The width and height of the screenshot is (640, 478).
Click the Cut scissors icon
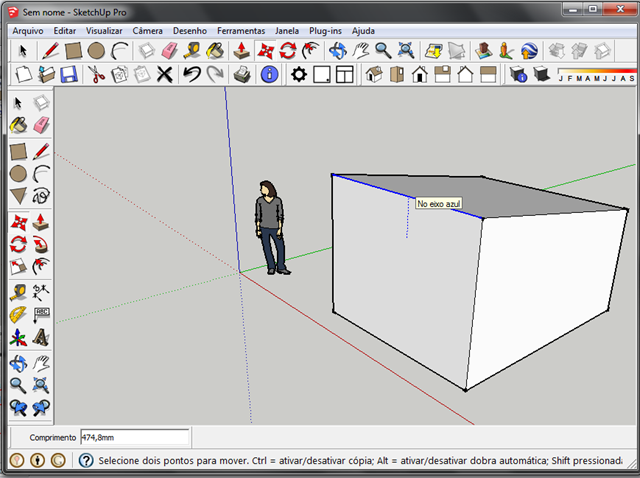(96, 75)
